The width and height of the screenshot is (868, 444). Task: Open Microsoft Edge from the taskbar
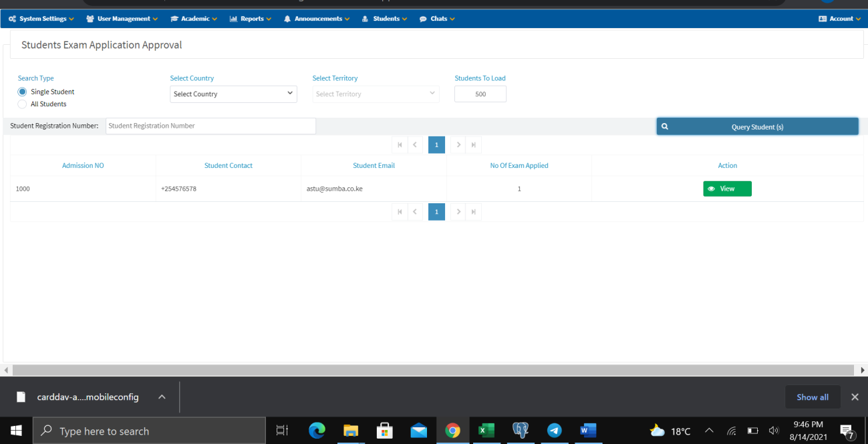(x=317, y=431)
